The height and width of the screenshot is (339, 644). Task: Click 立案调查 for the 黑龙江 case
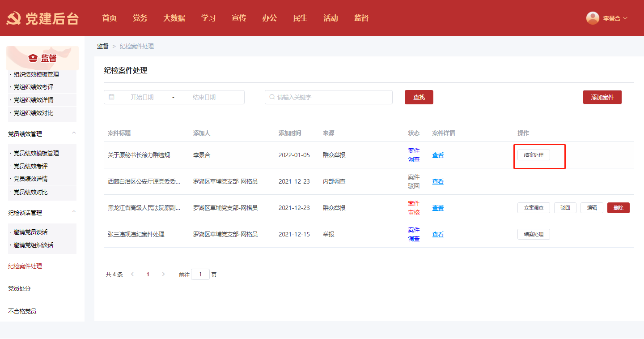pyautogui.click(x=534, y=208)
